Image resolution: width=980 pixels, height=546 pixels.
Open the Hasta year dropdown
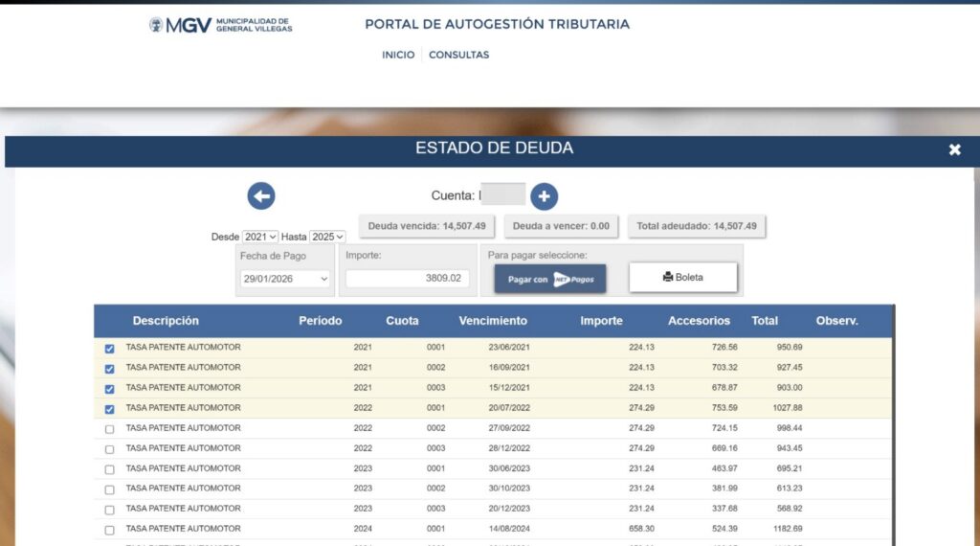[327, 237]
